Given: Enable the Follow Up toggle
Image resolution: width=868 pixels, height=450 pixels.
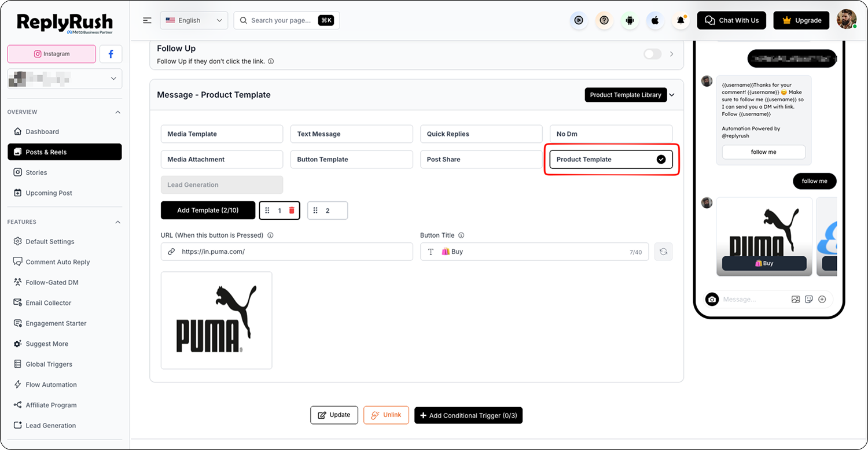Looking at the screenshot, I should [652, 54].
